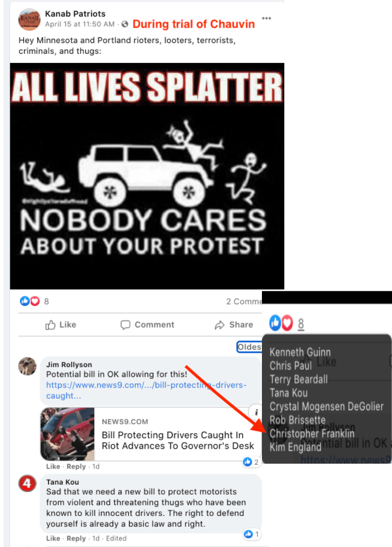
Task: Click the info icon on news link preview
Action: tap(255, 412)
